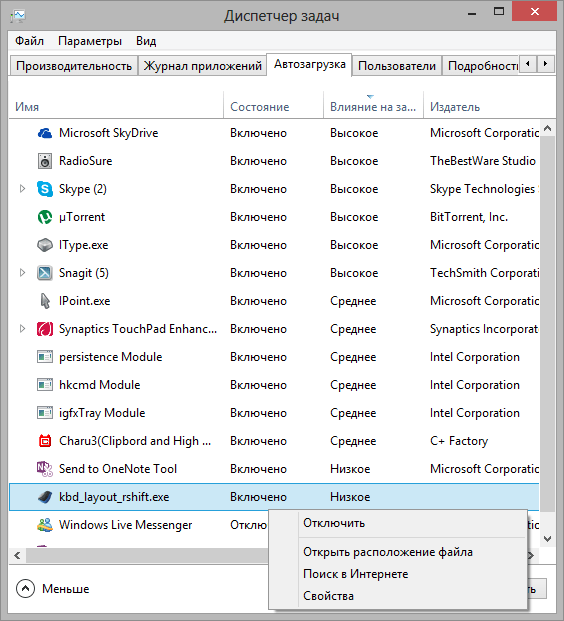Collapse details with the Меньше button

53,589
